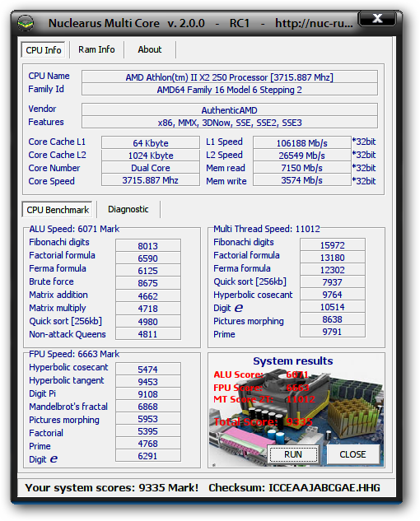Viewport: 420px width, 521px height.
Task: Click the Core Number Dual Core field
Action: pos(151,168)
